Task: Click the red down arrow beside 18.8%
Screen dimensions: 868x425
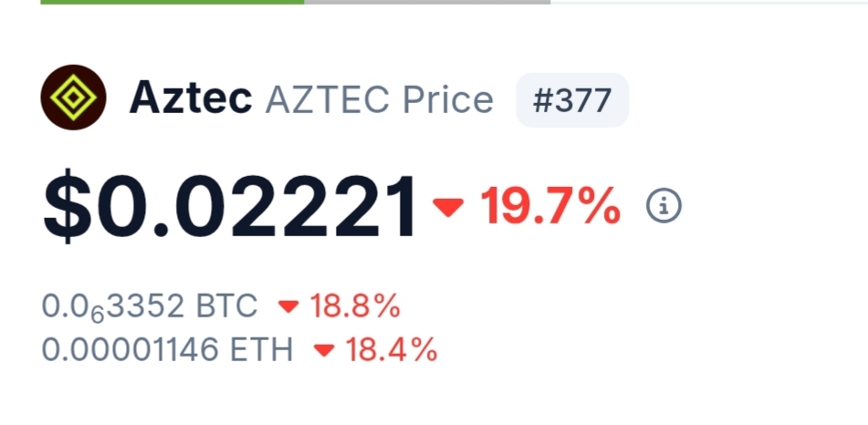Action: 288,307
